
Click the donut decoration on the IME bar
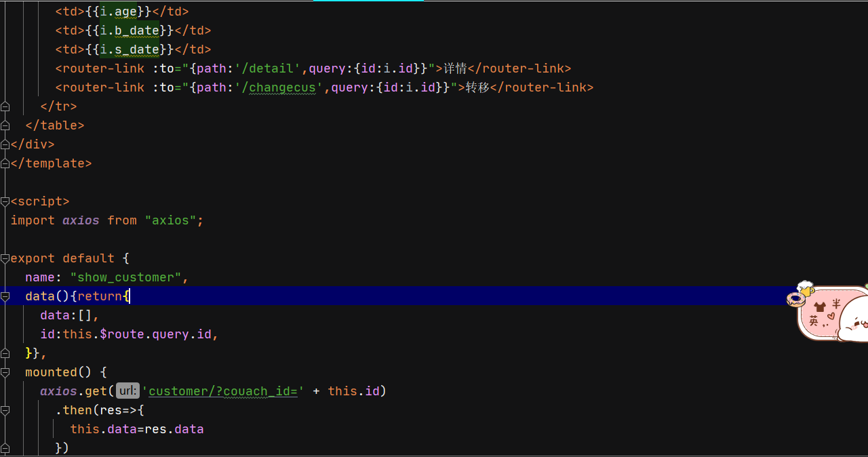pyautogui.click(x=796, y=298)
